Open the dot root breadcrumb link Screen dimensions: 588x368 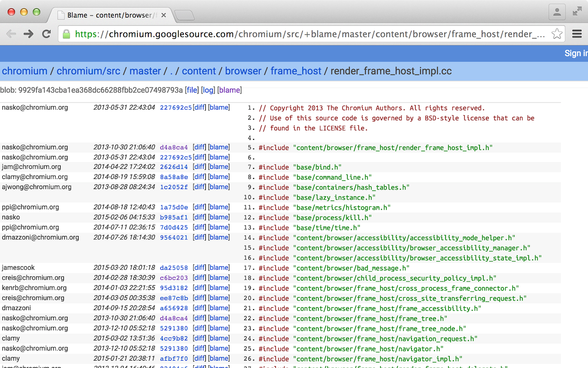171,71
